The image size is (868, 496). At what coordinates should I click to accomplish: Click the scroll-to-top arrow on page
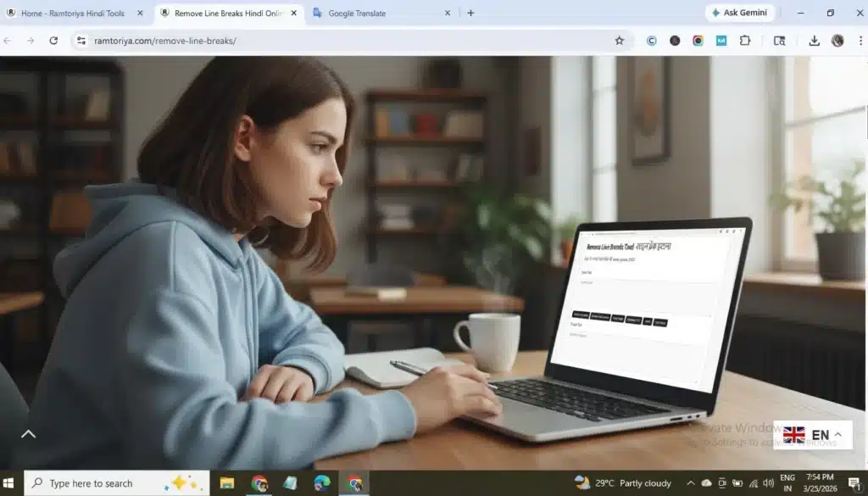click(x=28, y=434)
